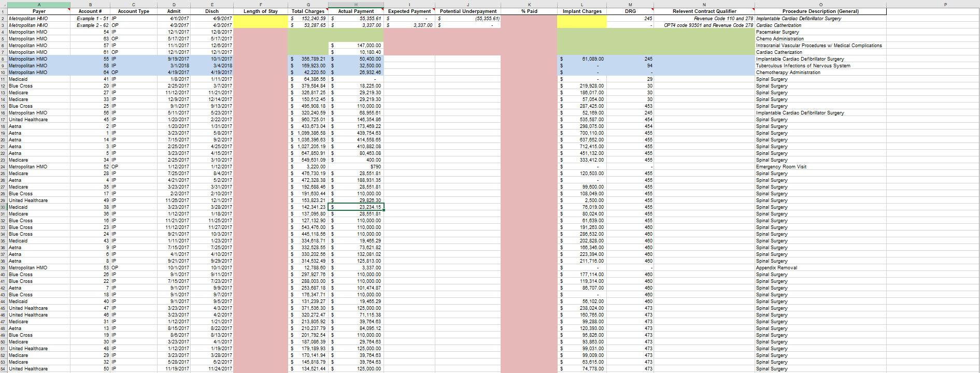980x373 pixels.
Task: Select column H header
Action: 356,5
